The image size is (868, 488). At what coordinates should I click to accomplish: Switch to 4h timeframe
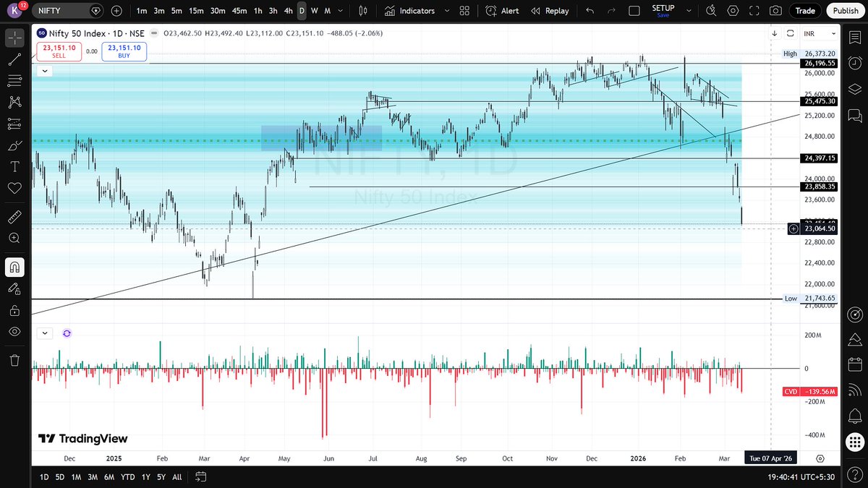[289, 11]
